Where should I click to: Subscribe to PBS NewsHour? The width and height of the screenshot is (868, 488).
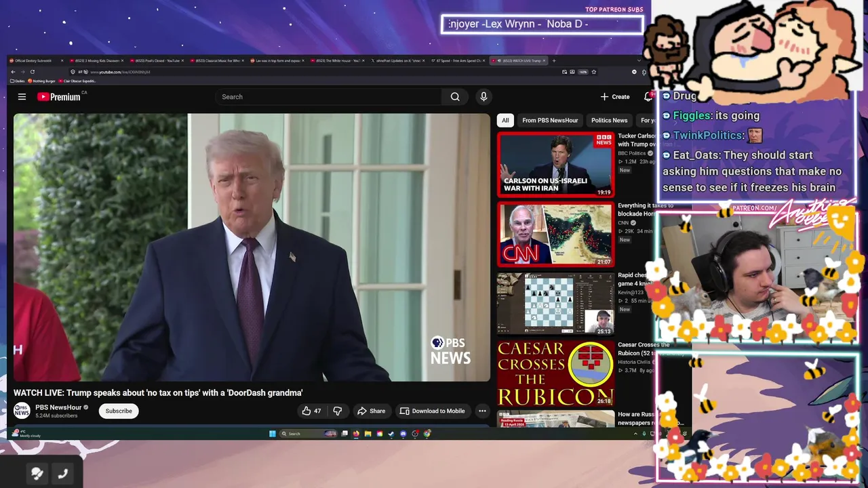tap(119, 411)
